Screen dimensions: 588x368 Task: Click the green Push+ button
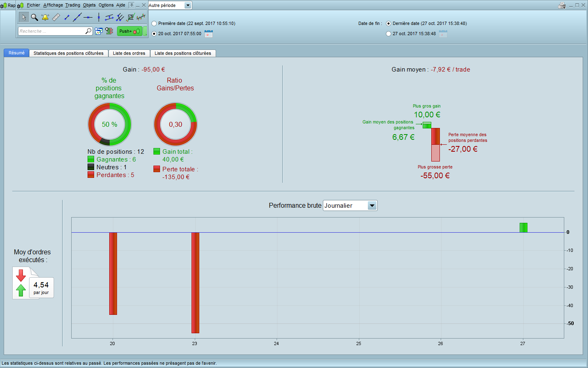point(130,31)
